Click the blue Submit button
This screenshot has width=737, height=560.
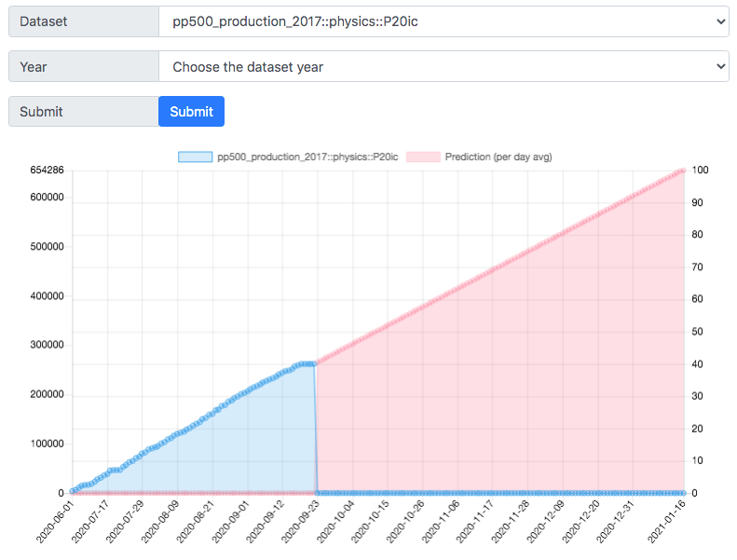click(x=191, y=112)
